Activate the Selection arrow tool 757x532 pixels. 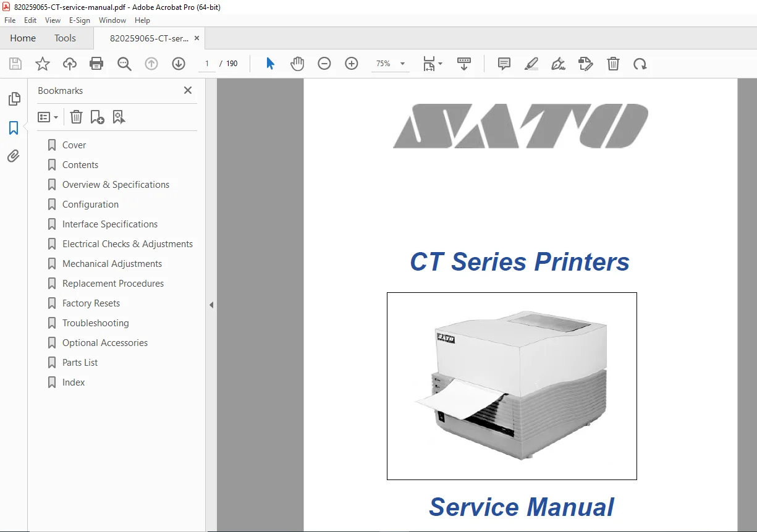click(x=270, y=64)
